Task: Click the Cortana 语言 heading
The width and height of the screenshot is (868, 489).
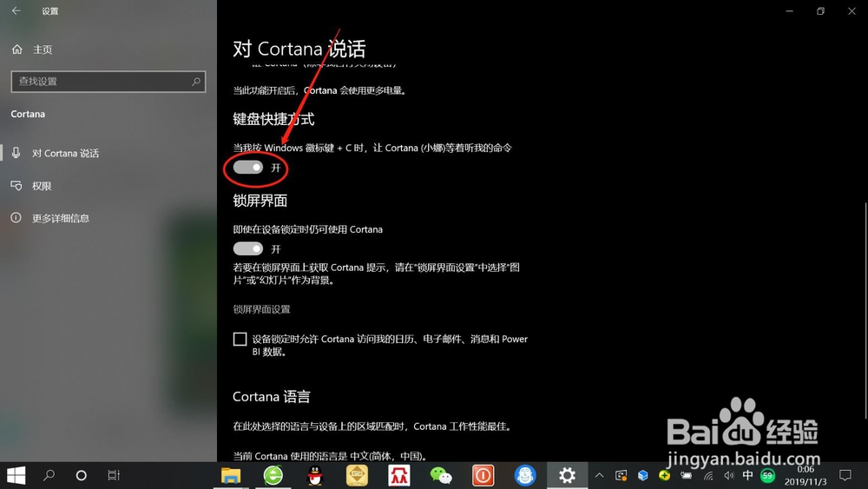Action: click(271, 397)
